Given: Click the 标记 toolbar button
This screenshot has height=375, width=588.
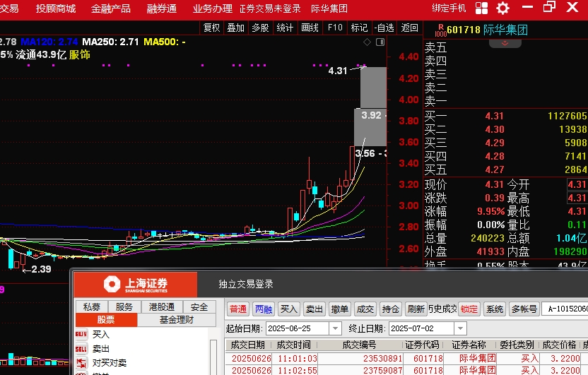Looking at the screenshot, I should 359,28.
